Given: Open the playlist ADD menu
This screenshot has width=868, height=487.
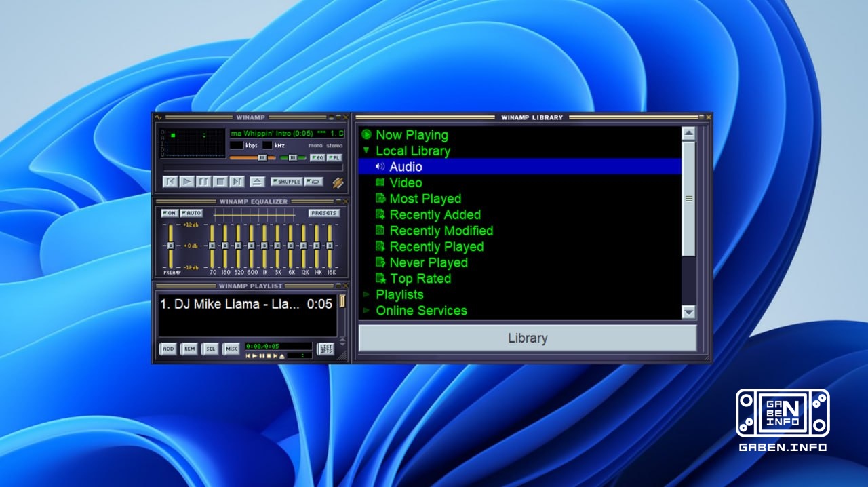Looking at the screenshot, I should 167,349.
